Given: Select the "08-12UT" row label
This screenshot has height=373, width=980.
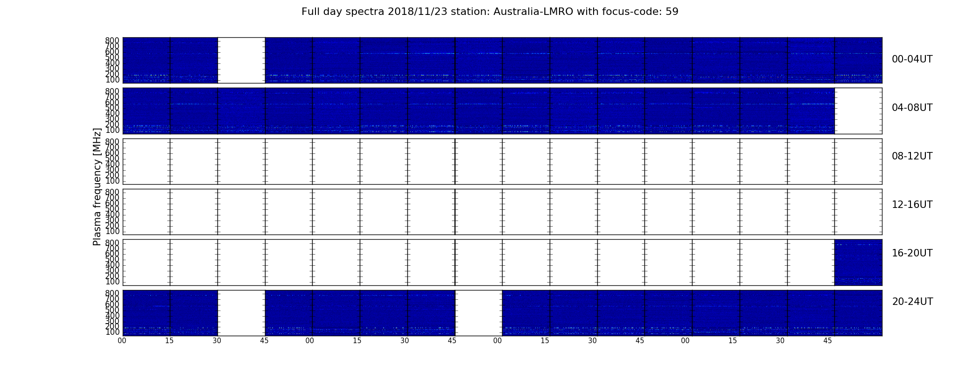Looking at the screenshot, I should pyautogui.click(x=912, y=156).
